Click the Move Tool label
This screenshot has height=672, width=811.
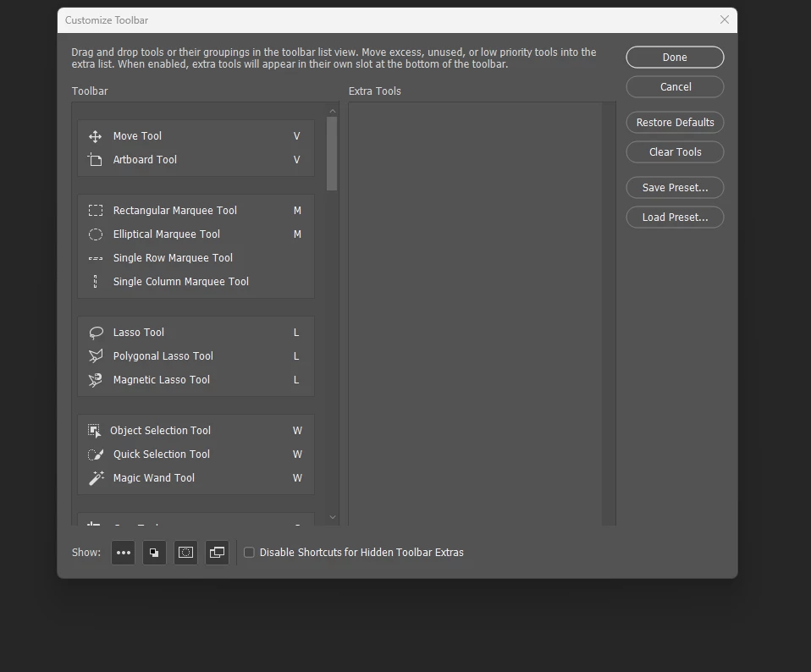click(x=138, y=136)
